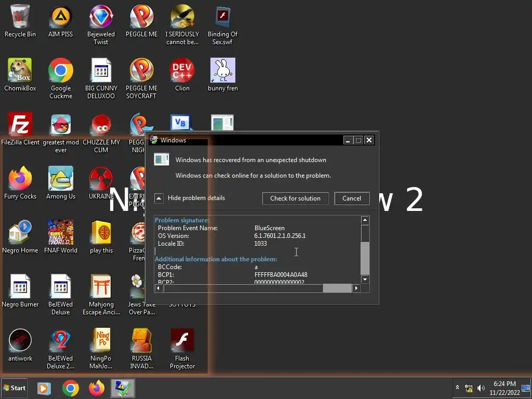Open the FileZilla Client shortcut
The height and width of the screenshot is (399, 532).
click(x=20, y=129)
